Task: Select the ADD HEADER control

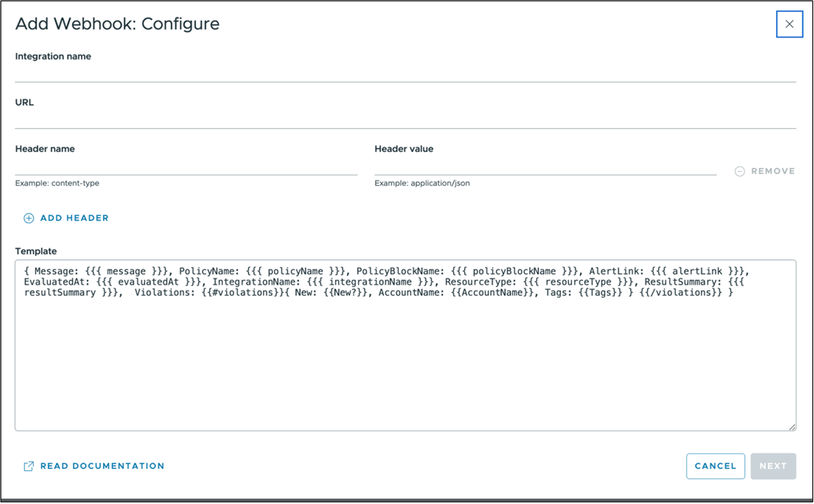Action: click(x=66, y=218)
